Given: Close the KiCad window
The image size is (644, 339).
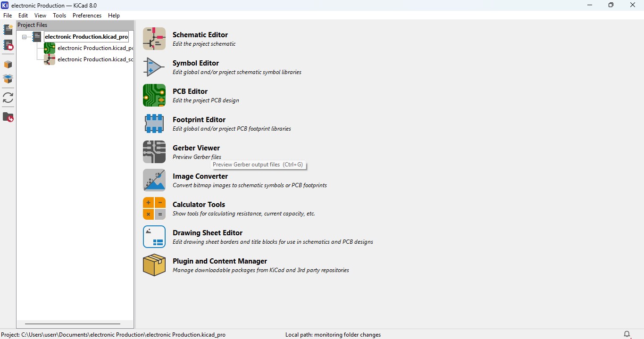Looking at the screenshot, I should pyautogui.click(x=633, y=5).
